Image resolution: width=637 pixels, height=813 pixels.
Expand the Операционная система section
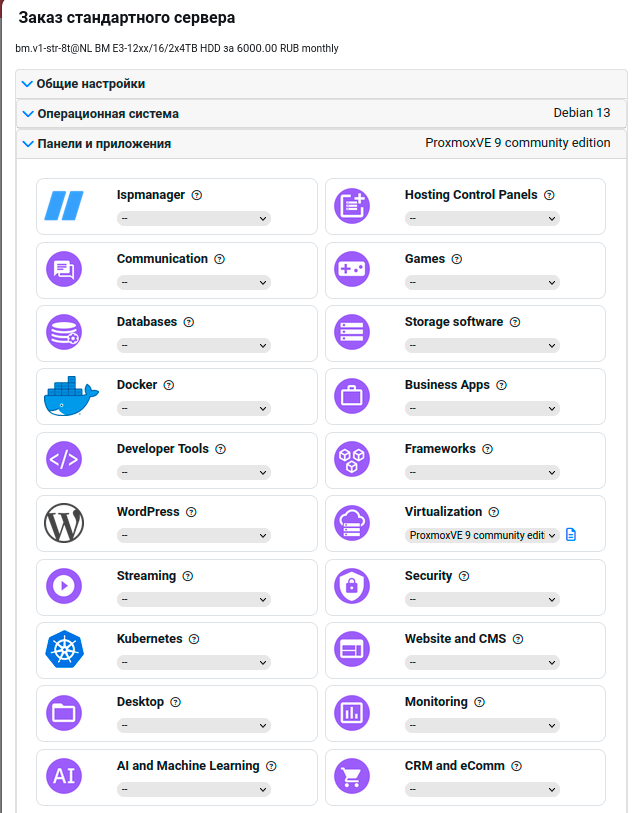click(108, 114)
